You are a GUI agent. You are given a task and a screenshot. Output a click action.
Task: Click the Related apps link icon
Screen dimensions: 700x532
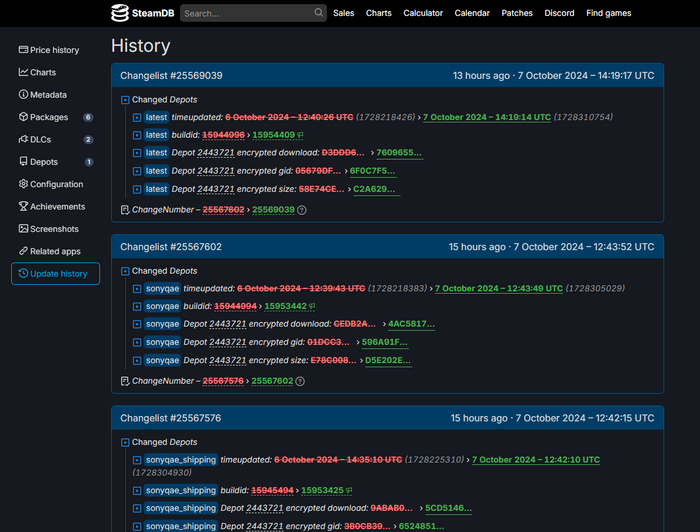[x=23, y=251]
